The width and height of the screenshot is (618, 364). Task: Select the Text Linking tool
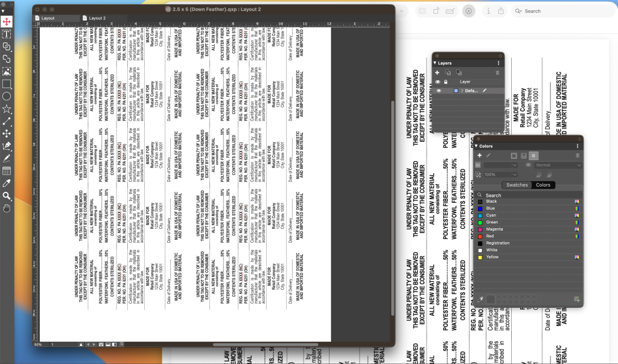pyautogui.click(x=7, y=46)
